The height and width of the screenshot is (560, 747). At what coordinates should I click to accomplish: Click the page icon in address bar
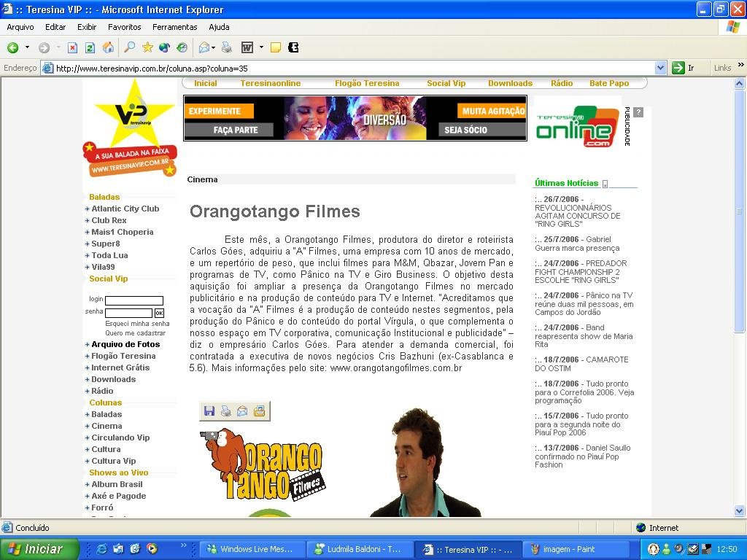47,68
